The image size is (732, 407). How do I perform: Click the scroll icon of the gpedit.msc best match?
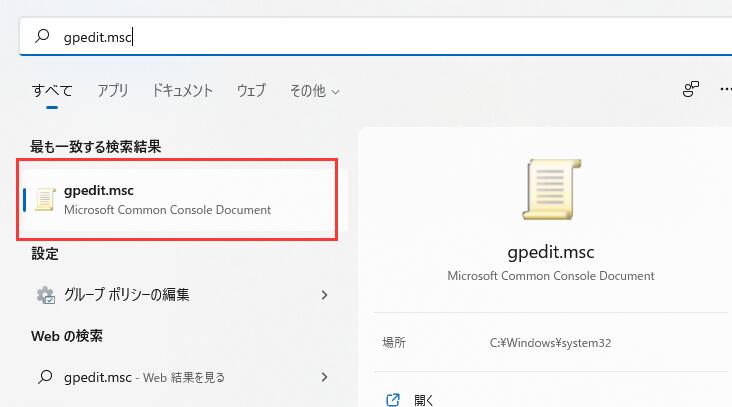click(44, 199)
